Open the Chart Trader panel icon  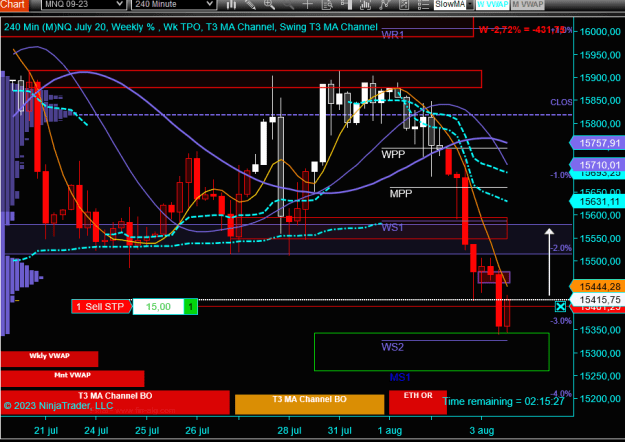pyautogui.click(x=346, y=5)
